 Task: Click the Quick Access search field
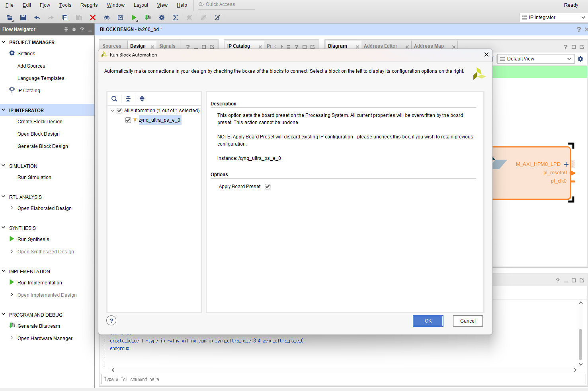click(226, 5)
